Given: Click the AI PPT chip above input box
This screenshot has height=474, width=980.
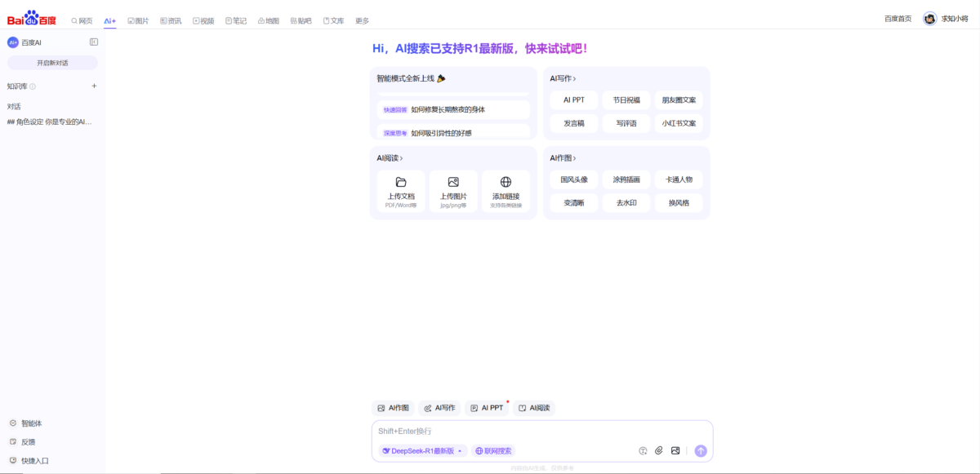Looking at the screenshot, I should [487, 408].
